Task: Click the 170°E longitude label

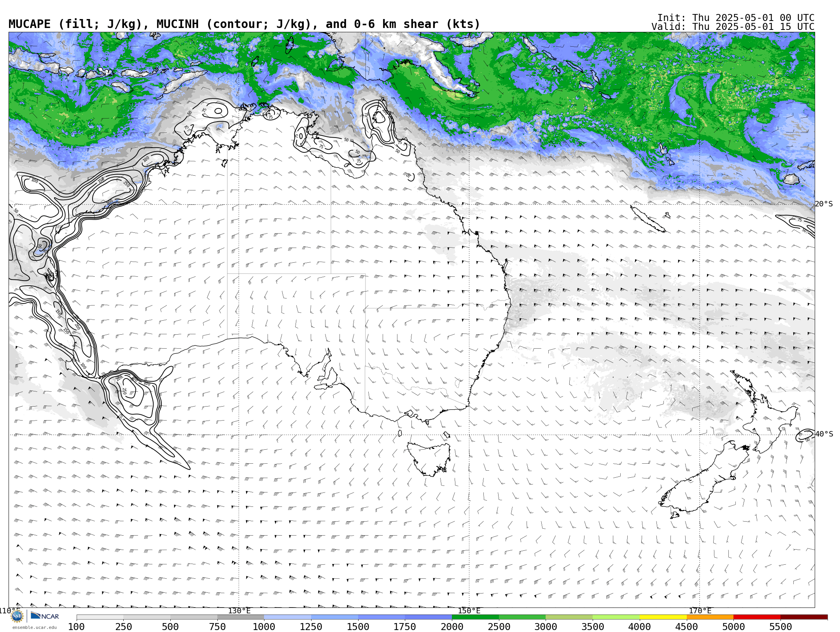Action: click(x=700, y=611)
